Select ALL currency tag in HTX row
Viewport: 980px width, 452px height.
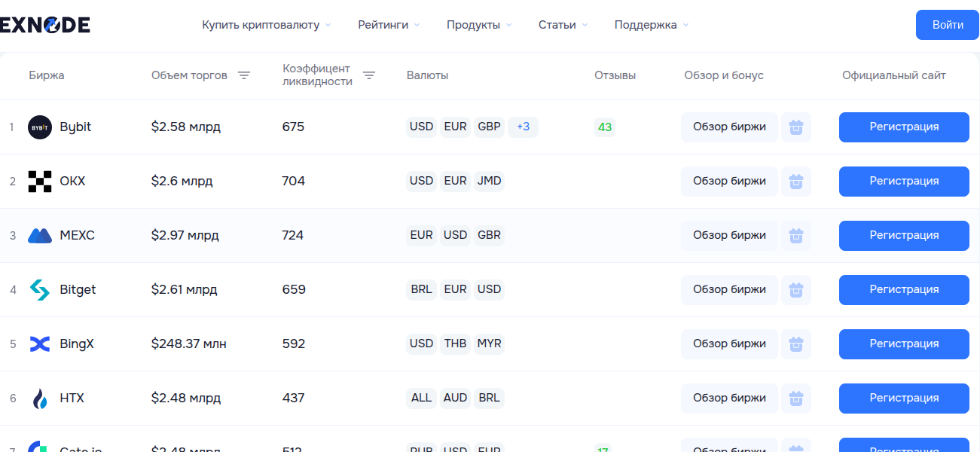pos(421,398)
